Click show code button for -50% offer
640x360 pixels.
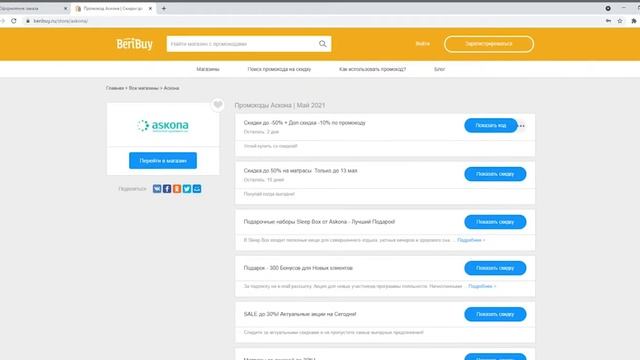pyautogui.click(x=491, y=125)
